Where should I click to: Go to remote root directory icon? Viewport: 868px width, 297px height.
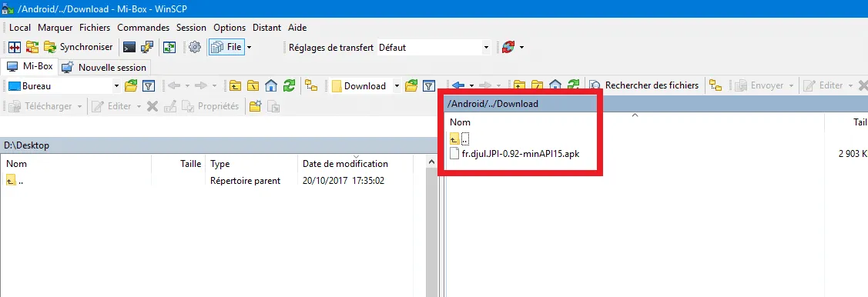[537, 85]
